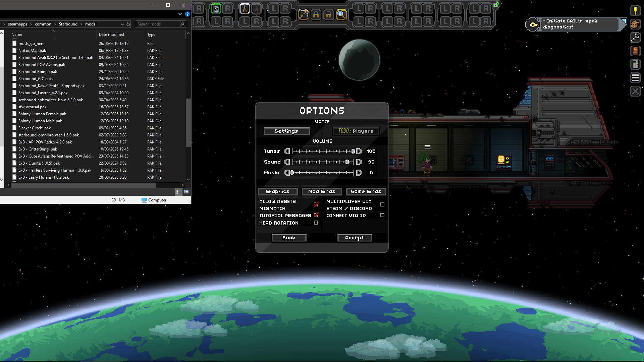Viewport: 644px width, 362px height.
Task: Select the white-framed hotbar item slot
Action: 245,9
